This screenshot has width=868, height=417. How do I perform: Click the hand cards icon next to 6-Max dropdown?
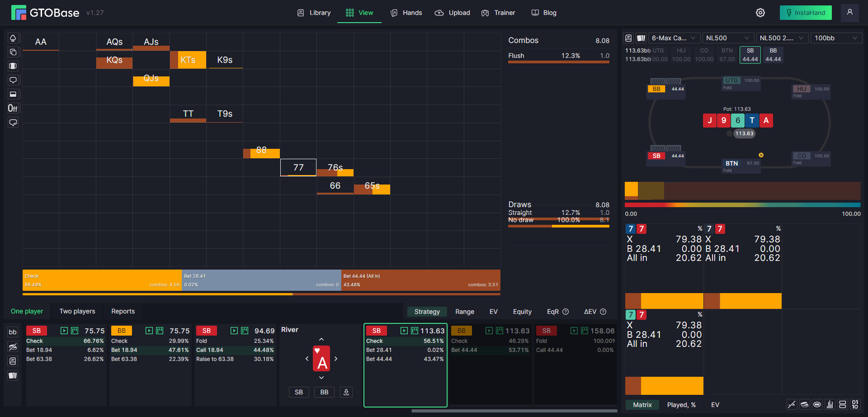641,38
